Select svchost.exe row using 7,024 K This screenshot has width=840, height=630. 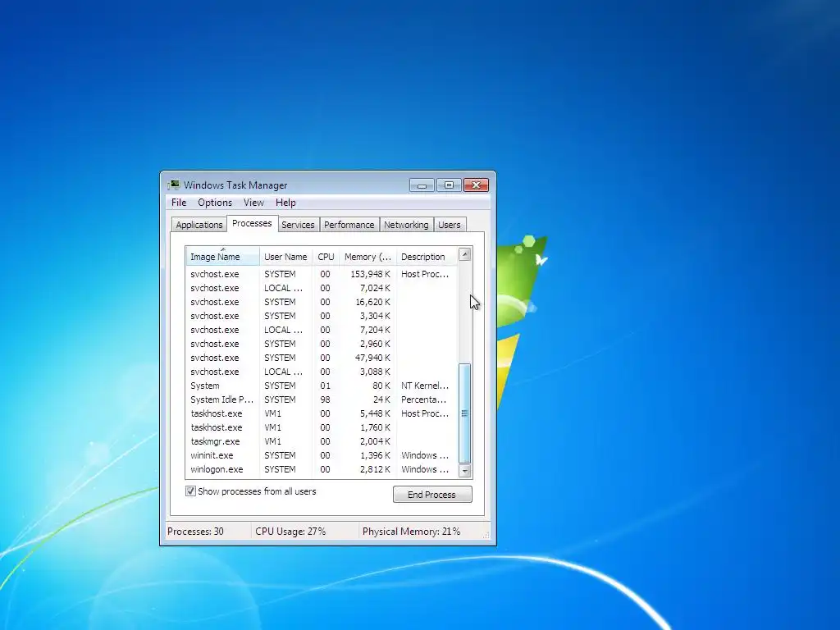(x=322, y=288)
